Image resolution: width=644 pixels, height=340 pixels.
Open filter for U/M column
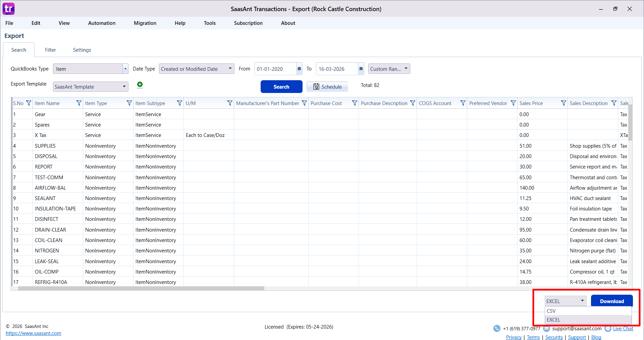pyautogui.click(x=230, y=103)
